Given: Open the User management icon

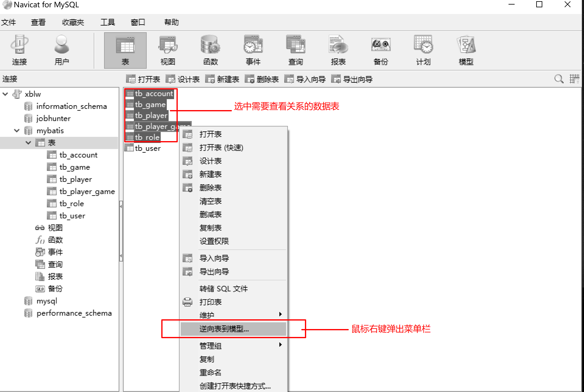Looking at the screenshot, I should (x=62, y=50).
